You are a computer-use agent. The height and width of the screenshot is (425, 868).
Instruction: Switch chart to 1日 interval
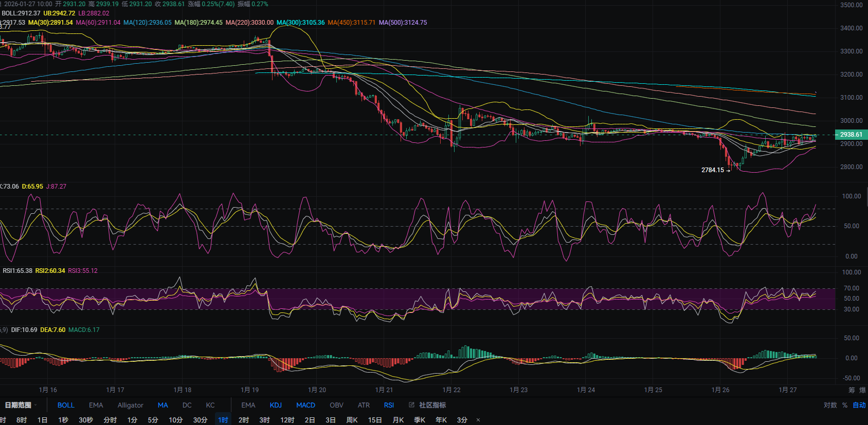(x=42, y=420)
